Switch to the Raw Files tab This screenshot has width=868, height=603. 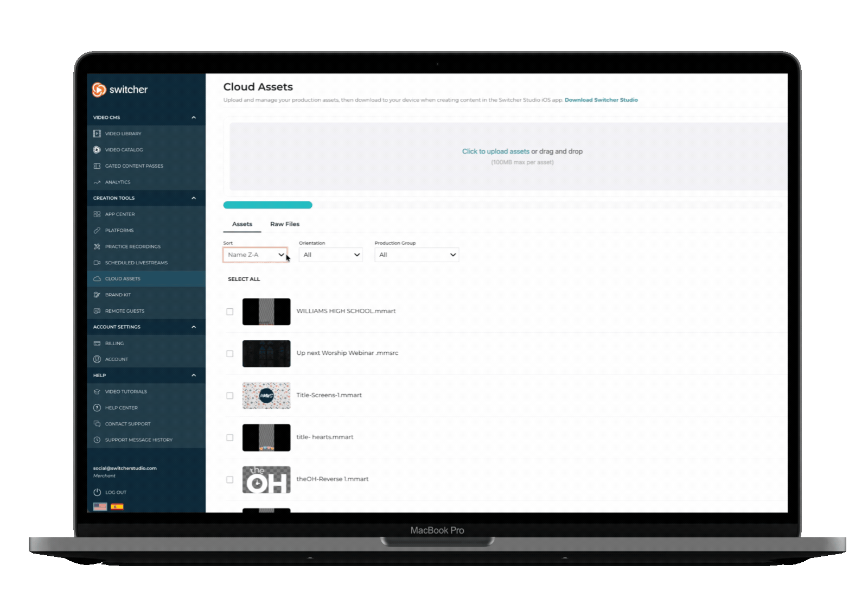click(285, 224)
